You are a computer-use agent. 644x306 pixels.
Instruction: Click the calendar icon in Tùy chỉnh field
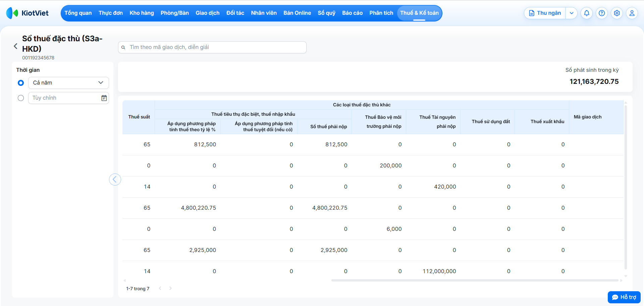tap(104, 98)
